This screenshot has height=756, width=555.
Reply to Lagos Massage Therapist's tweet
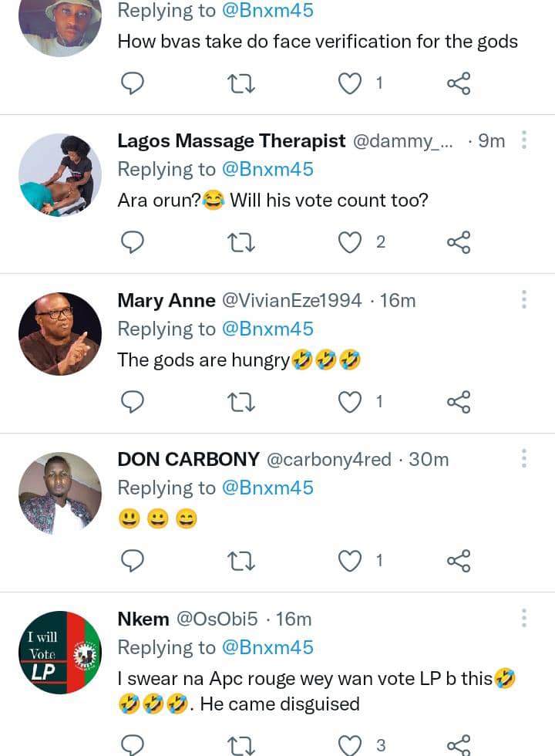tap(133, 242)
